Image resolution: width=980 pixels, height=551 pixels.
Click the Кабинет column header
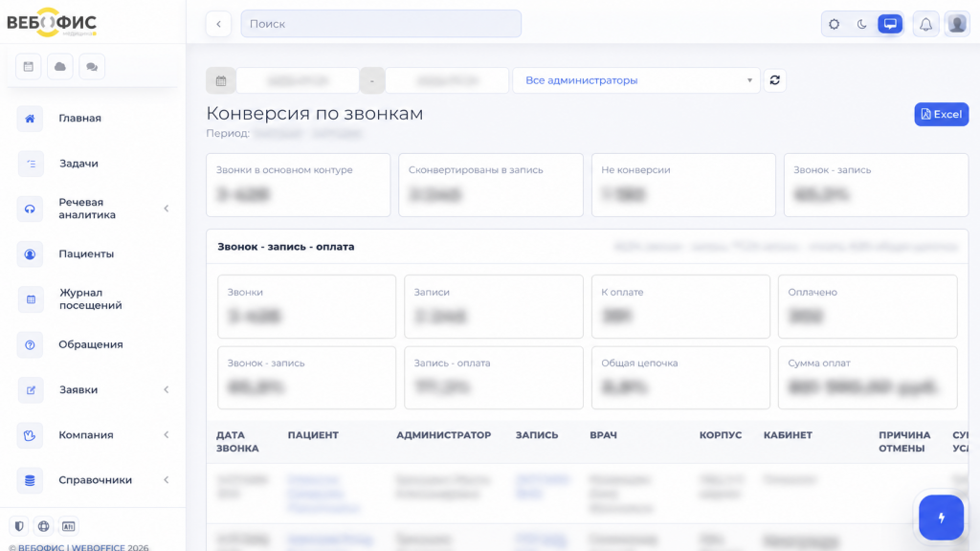[x=788, y=435]
